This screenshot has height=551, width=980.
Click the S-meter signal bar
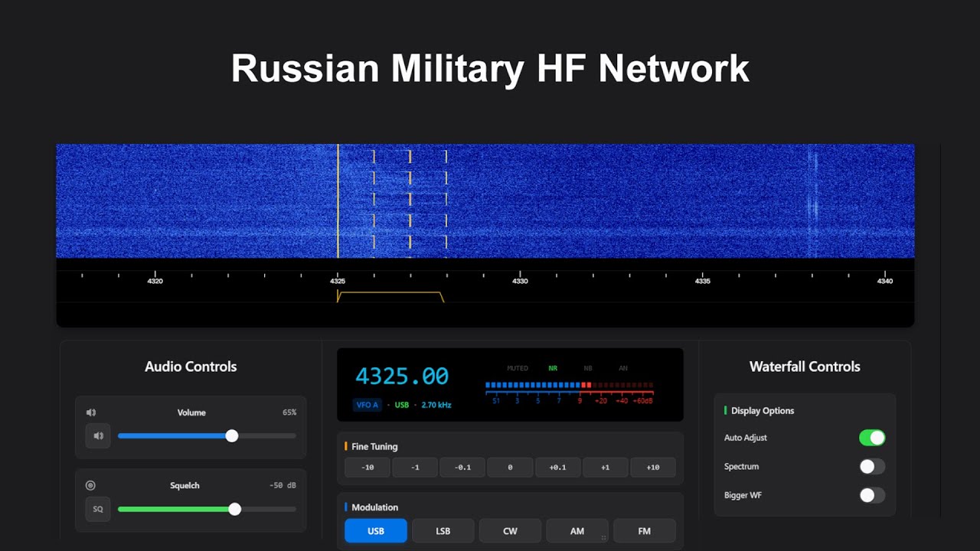[x=569, y=386]
